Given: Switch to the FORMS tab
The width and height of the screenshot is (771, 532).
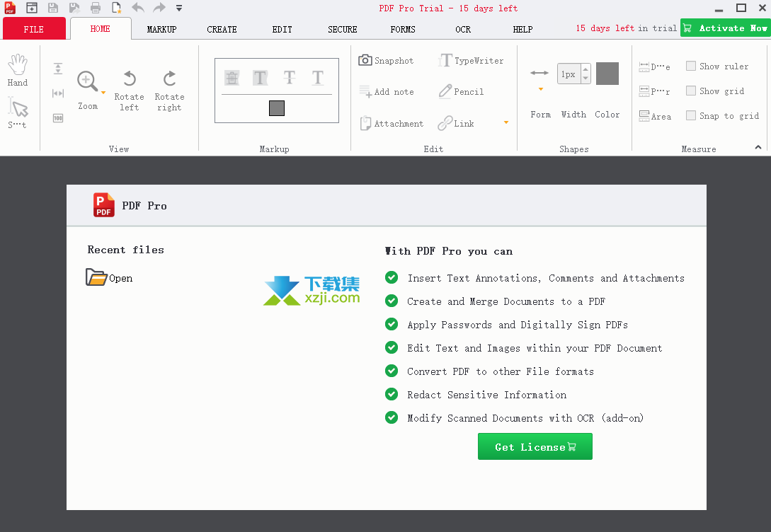Looking at the screenshot, I should point(403,30).
